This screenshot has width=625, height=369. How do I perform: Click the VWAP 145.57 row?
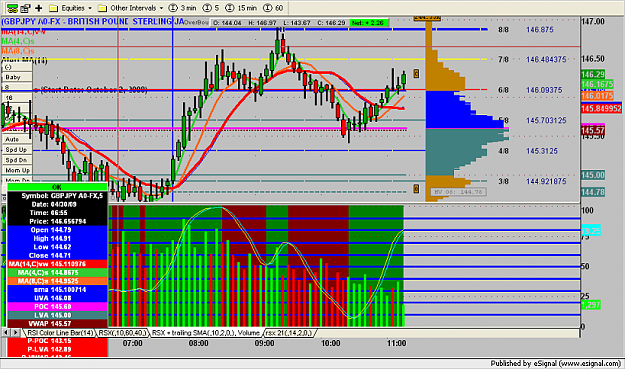click(x=57, y=323)
